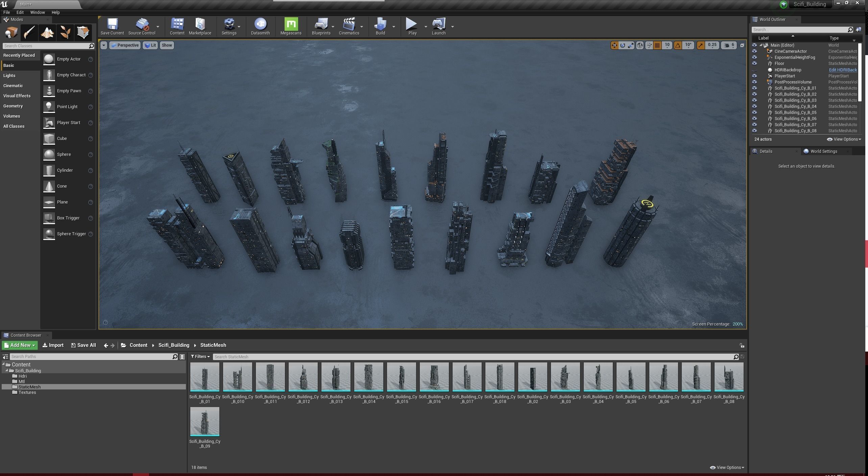Click the Build lighting icon
The image size is (868, 476).
tap(380, 26)
